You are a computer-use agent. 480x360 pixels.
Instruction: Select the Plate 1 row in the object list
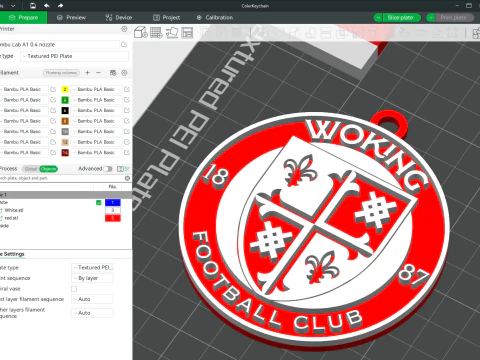(66, 195)
